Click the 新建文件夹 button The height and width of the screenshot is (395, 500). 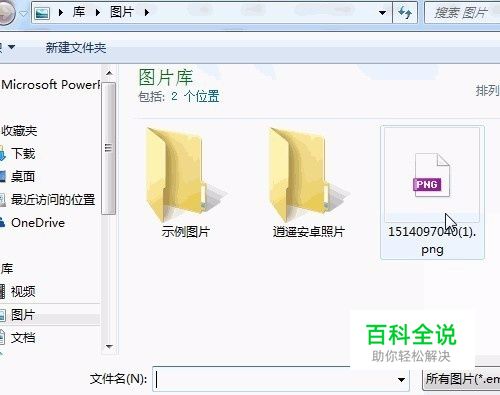[x=76, y=48]
